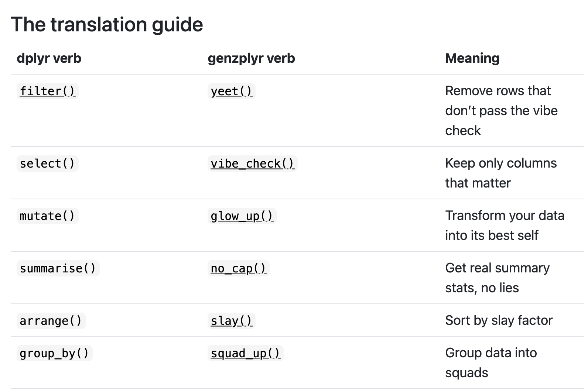Click the "Keep only columns that matter" cell
Viewport: 588px width, 392px height.
(x=500, y=173)
